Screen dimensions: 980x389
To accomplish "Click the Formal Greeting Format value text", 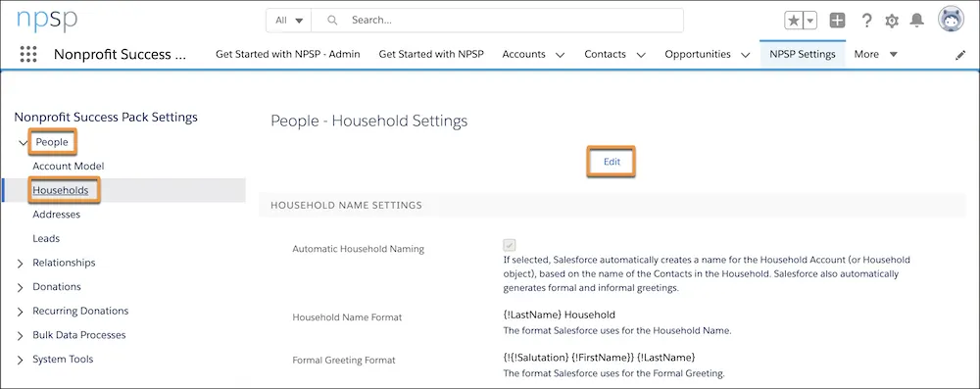I will coord(600,357).
